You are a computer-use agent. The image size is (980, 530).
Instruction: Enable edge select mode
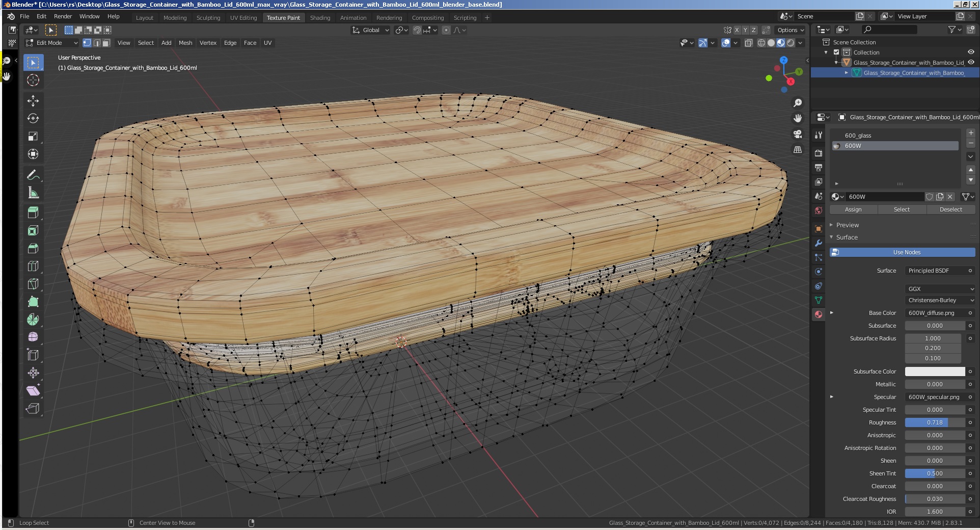pyautogui.click(x=97, y=43)
